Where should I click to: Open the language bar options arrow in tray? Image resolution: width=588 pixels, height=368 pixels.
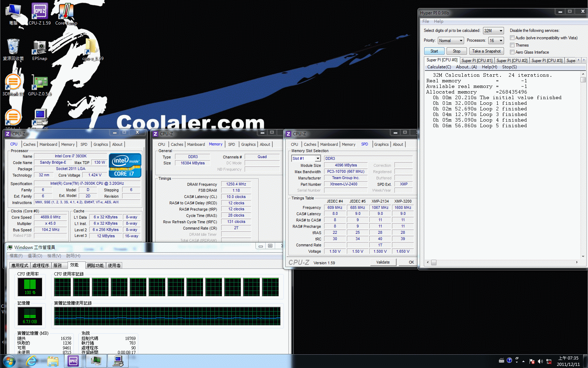[517, 362]
